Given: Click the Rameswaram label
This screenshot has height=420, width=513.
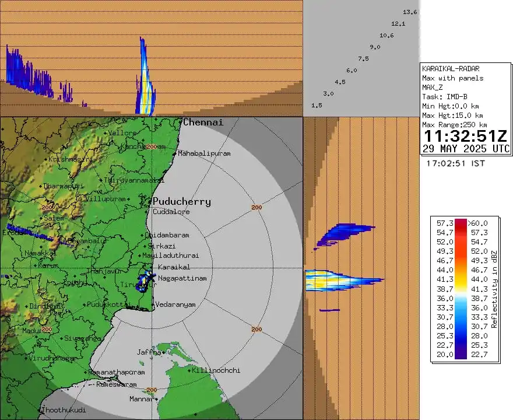Looking at the screenshot, I should coord(117,384).
